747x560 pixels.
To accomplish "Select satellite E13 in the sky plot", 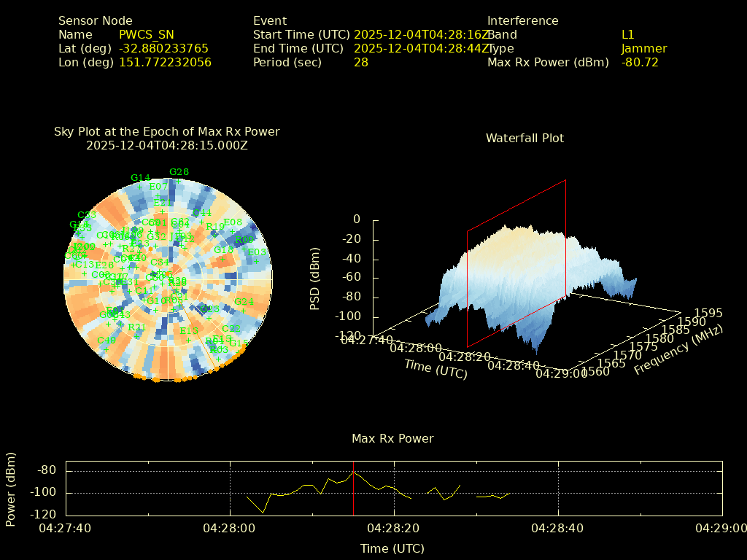I will click(x=189, y=339).
